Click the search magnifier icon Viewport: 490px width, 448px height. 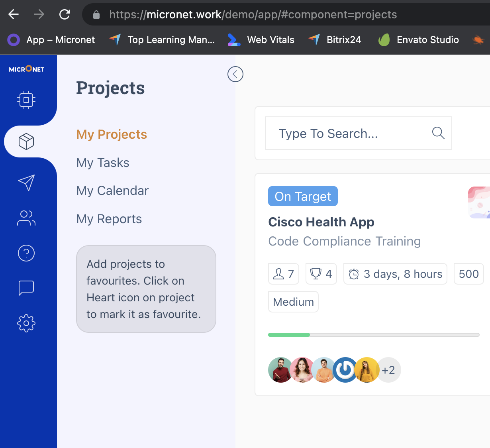[438, 133]
